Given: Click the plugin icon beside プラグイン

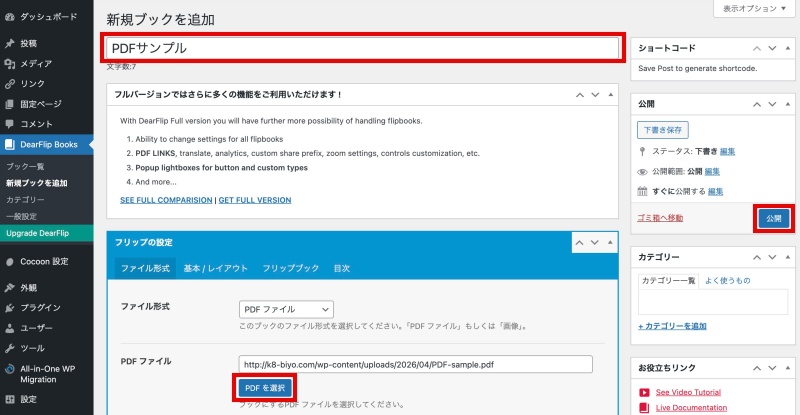Looking at the screenshot, I should tap(9, 307).
